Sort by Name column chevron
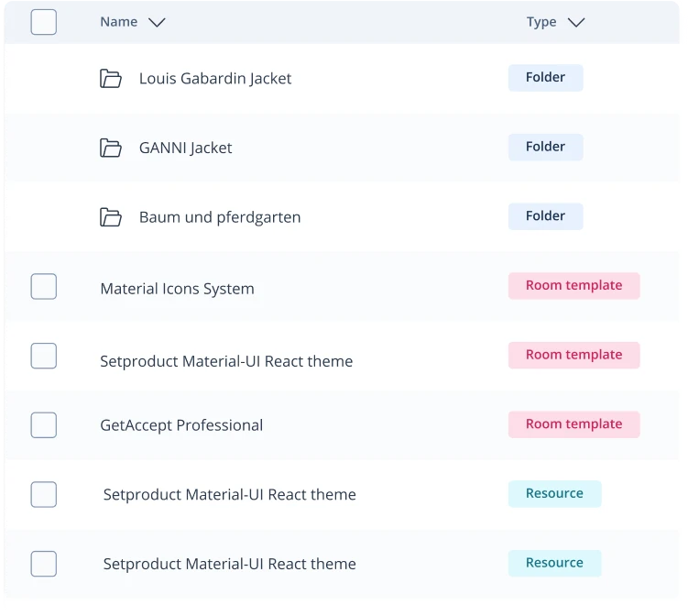 (157, 22)
